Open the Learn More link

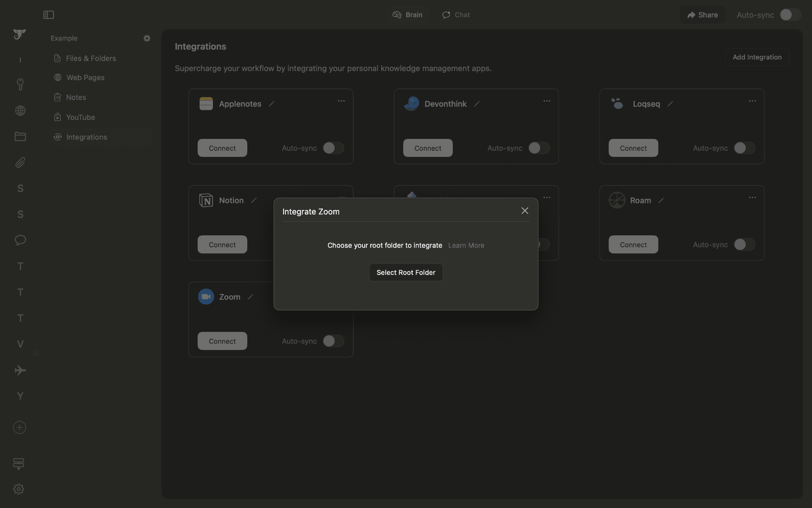(466, 245)
